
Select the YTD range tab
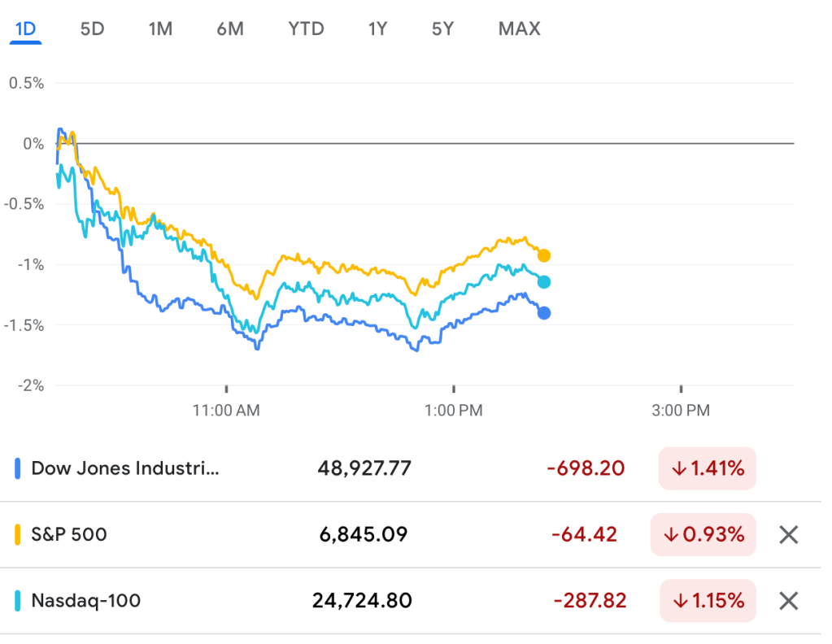coord(306,29)
